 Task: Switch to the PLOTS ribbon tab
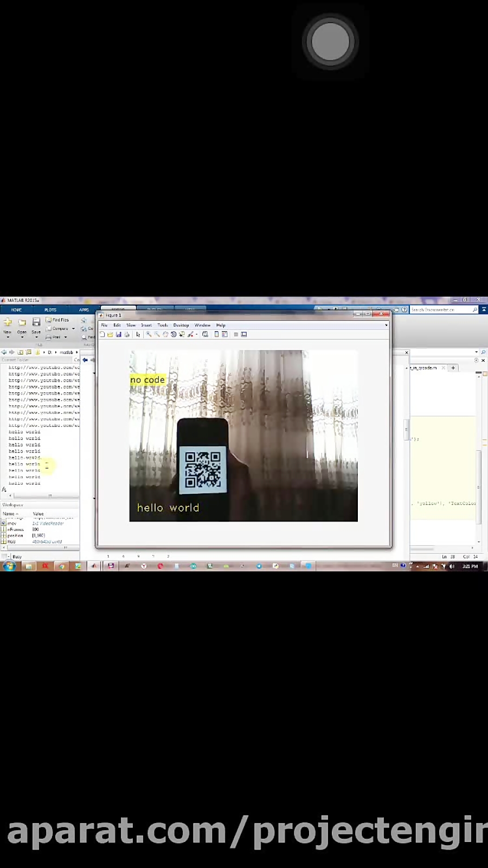[50, 310]
